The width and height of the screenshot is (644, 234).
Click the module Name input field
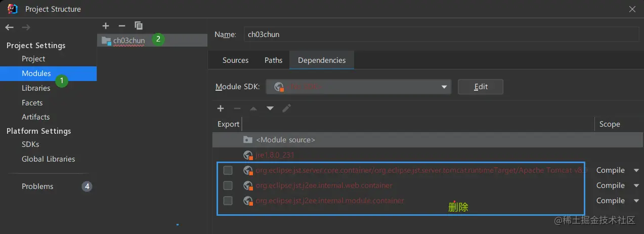tap(442, 34)
